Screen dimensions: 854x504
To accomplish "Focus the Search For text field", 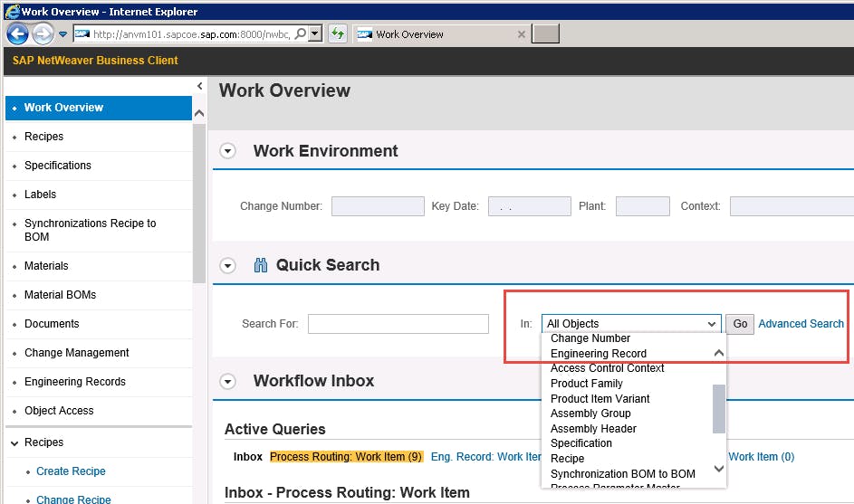I will tap(398, 324).
